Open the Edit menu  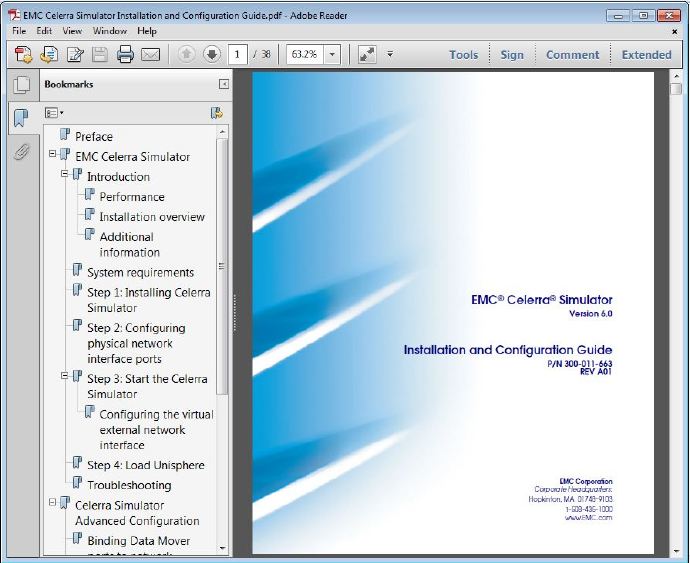tap(44, 31)
